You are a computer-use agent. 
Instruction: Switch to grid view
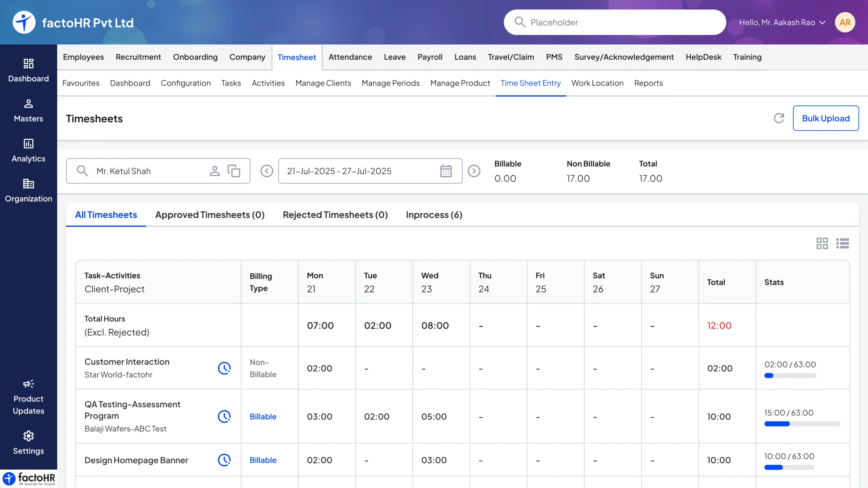[x=822, y=243]
